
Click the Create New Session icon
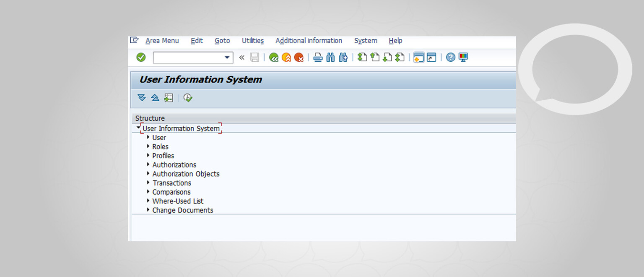click(x=419, y=57)
